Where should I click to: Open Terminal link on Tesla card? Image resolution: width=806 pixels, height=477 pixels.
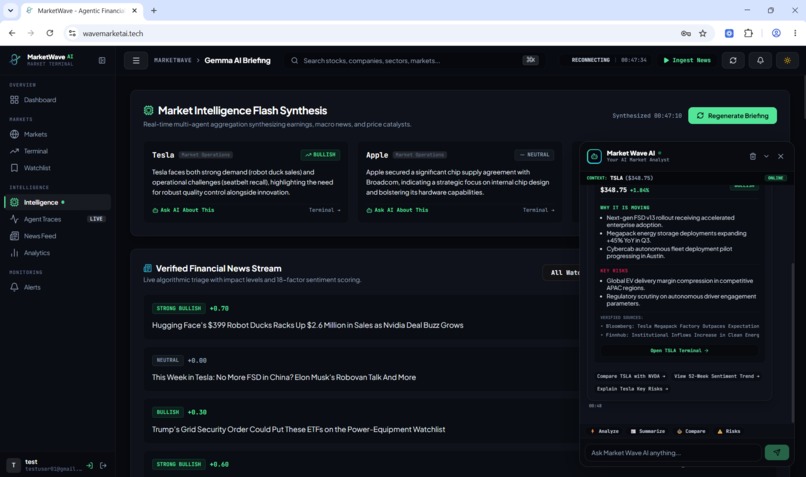324,210
